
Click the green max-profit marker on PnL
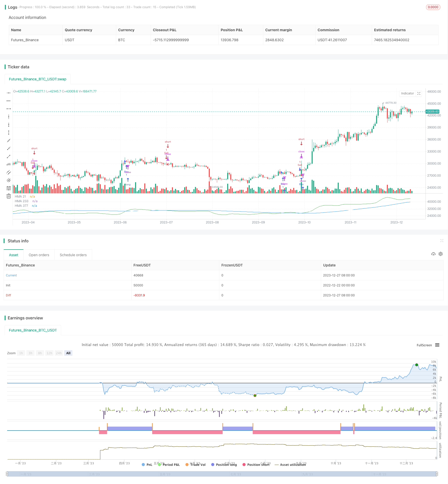(x=417, y=365)
